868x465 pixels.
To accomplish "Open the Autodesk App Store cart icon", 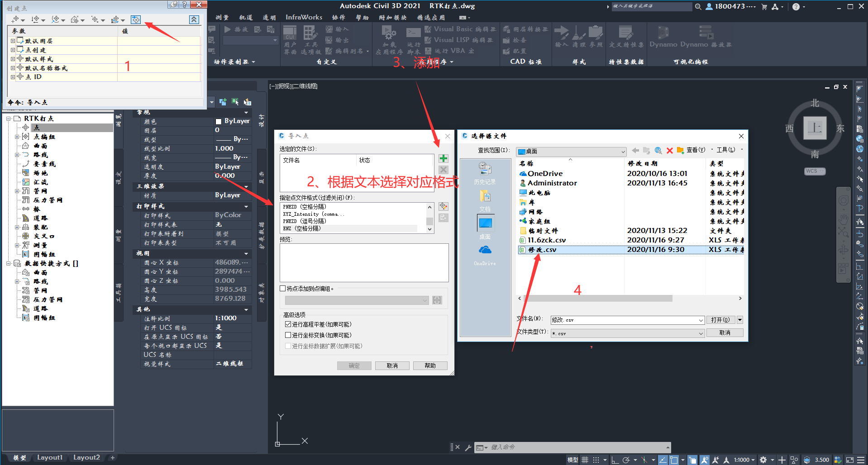I will coord(764,7).
